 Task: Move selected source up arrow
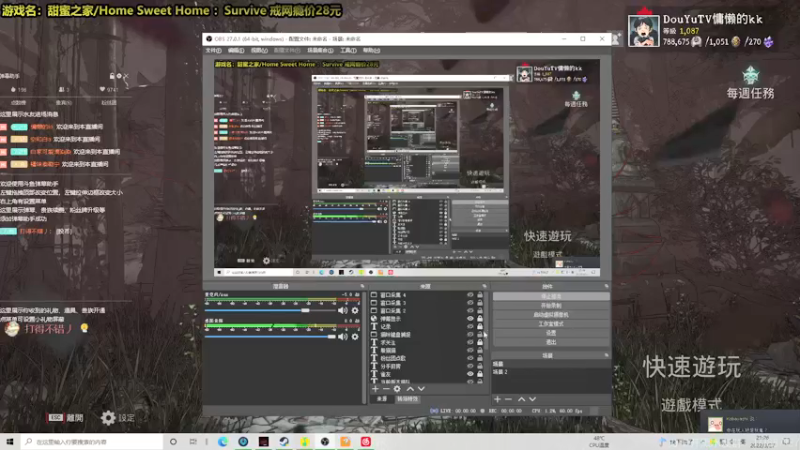coord(410,389)
